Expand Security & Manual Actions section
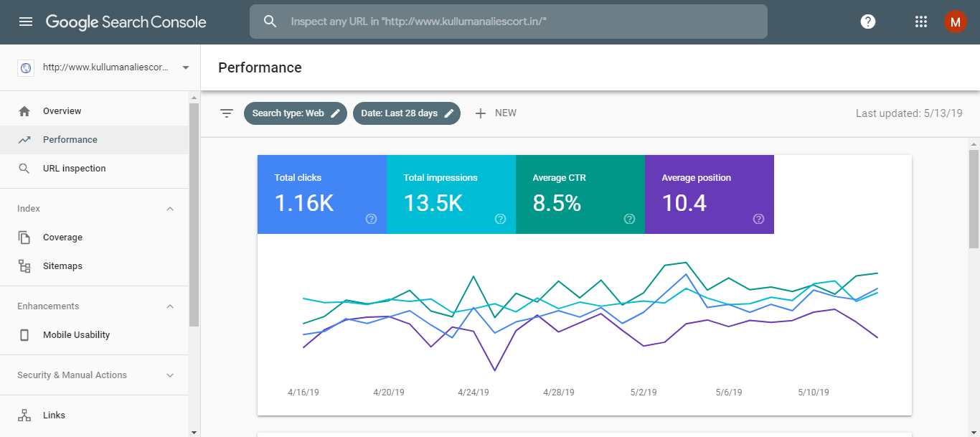 pyautogui.click(x=170, y=375)
